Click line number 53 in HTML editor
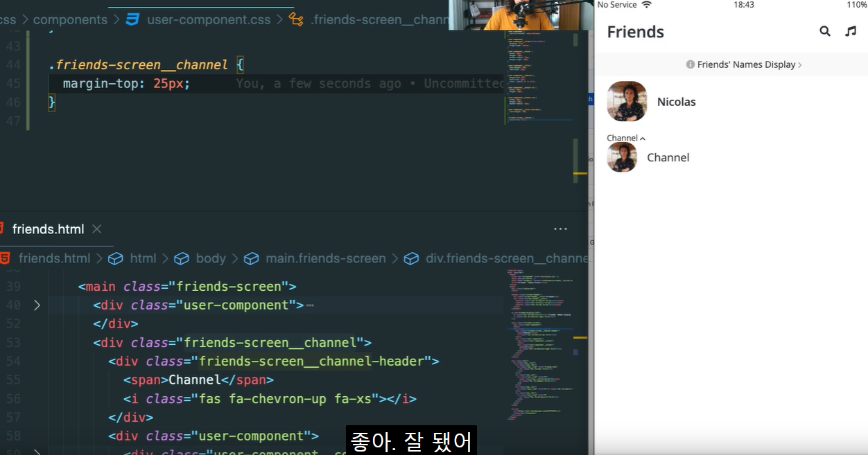 (13, 343)
